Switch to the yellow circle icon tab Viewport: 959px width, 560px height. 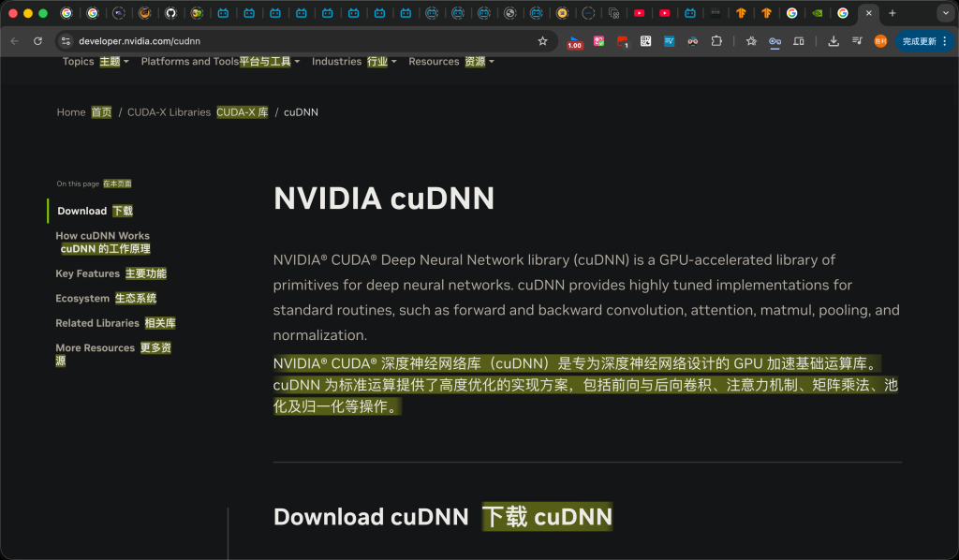pos(562,13)
